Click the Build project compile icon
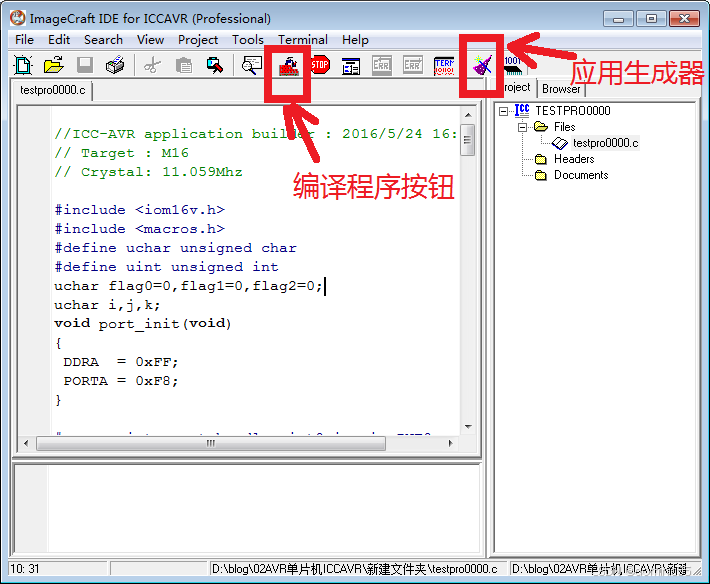Screen dimensions: 710x584 click(288, 66)
